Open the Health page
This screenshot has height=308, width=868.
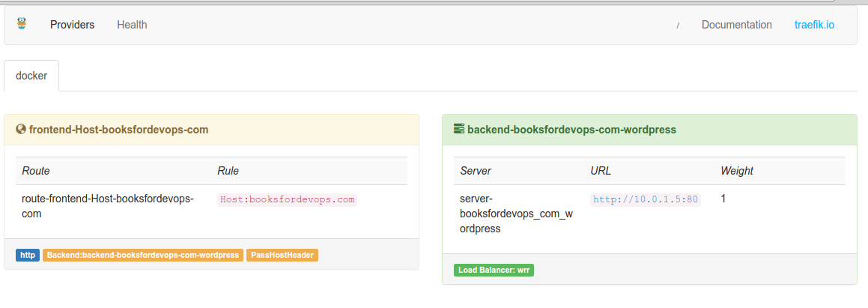132,25
